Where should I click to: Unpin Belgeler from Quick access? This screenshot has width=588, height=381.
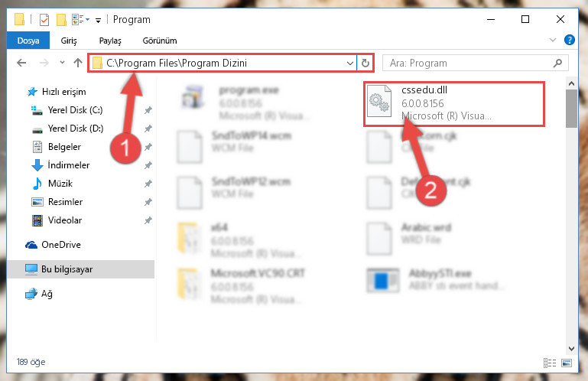pos(148,147)
